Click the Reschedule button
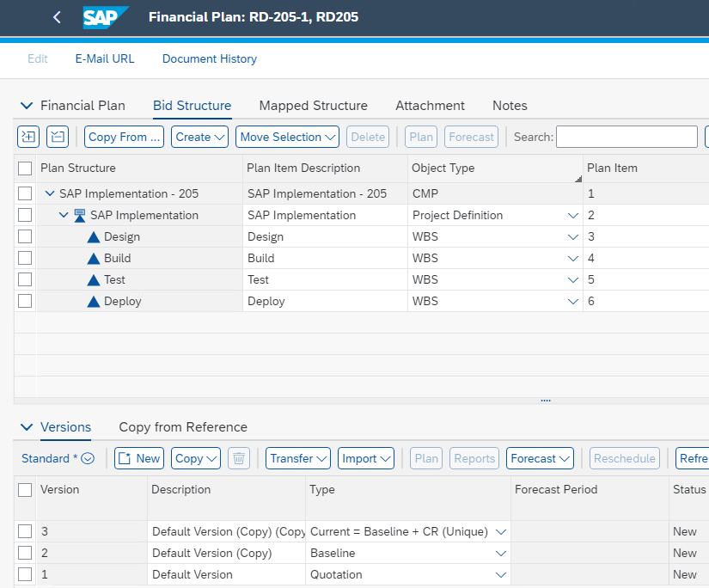 coord(625,458)
